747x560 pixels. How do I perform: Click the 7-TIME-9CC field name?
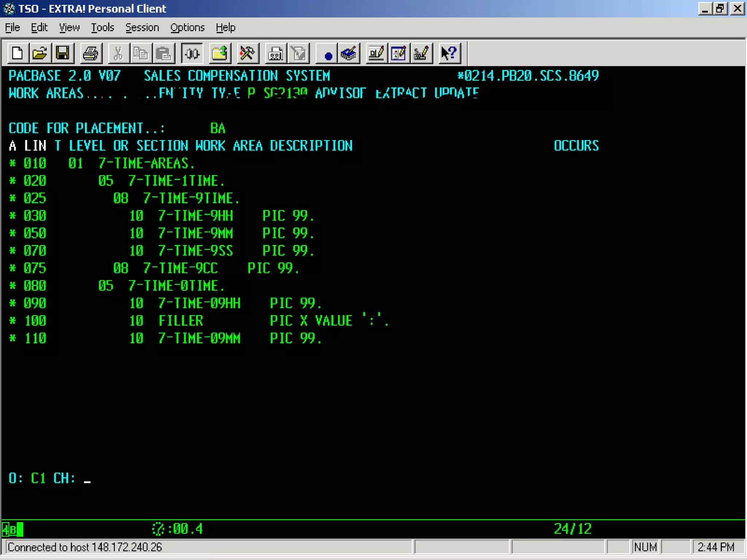pos(181,268)
